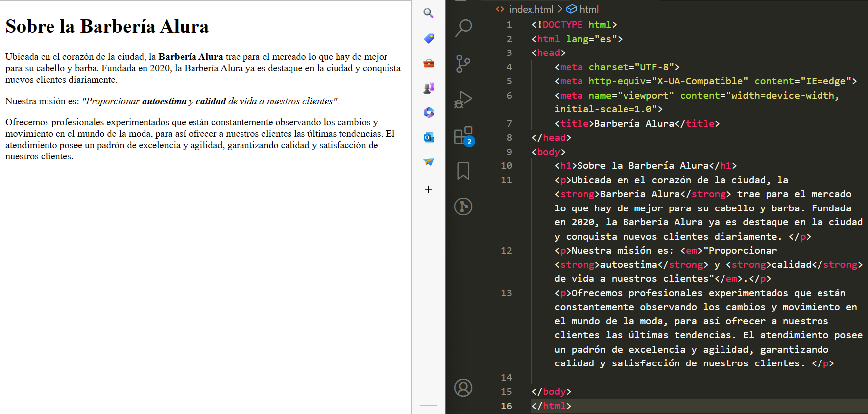Open the Microsoft 365 icon in the Edge sidebar
The width and height of the screenshot is (868, 414).
429,112
